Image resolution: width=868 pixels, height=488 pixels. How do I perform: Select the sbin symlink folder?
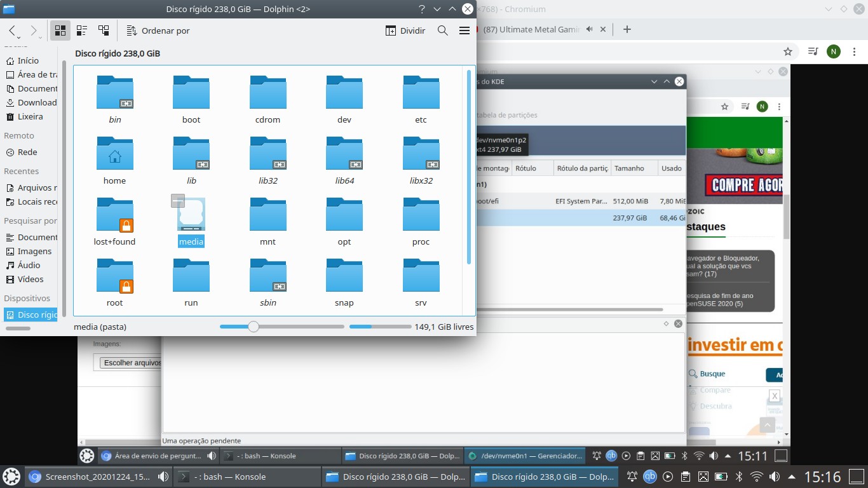pos(268,283)
